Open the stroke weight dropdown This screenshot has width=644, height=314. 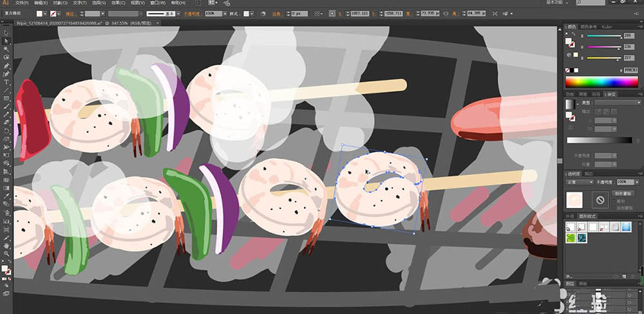(102, 14)
